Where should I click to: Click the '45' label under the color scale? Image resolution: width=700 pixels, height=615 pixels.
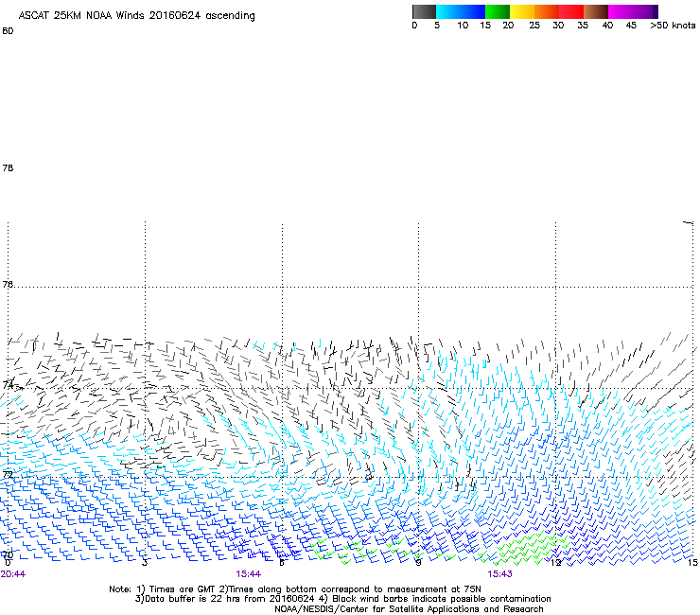[631, 26]
